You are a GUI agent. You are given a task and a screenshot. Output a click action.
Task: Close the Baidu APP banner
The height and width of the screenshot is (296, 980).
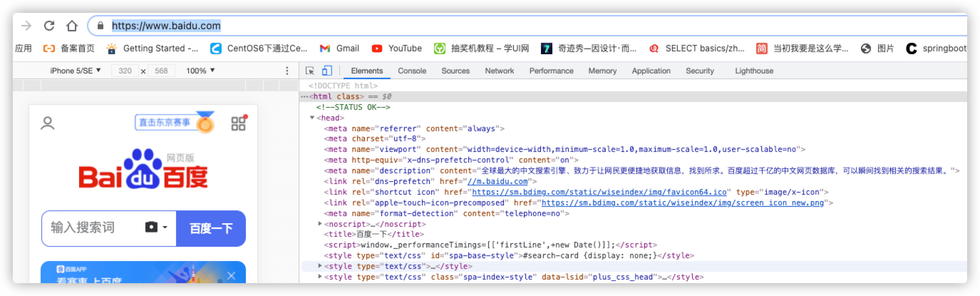[231, 275]
